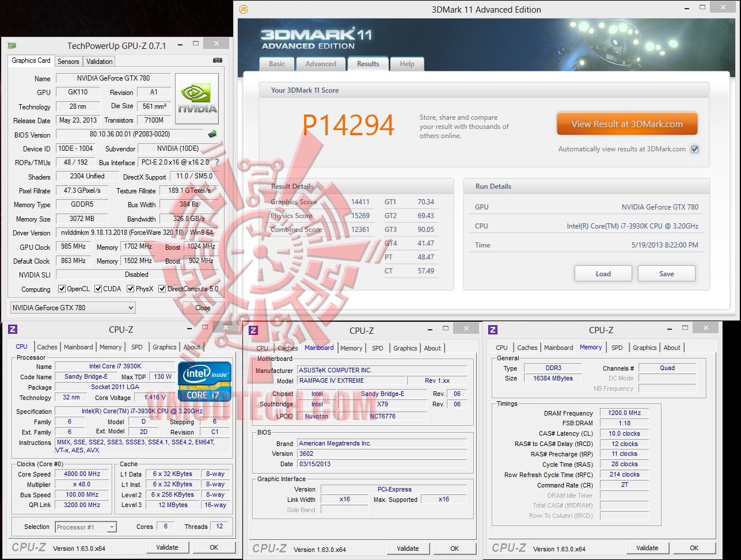Uncheck Automatically view results at 3DMark.com
Screen dimensions: 741x560
(694, 150)
